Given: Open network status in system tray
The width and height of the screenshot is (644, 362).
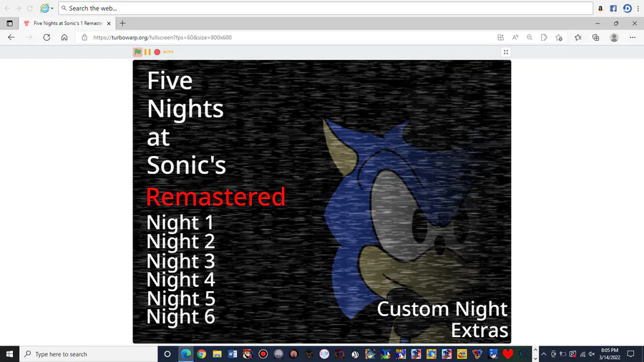Looking at the screenshot, I should (x=582, y=354).
